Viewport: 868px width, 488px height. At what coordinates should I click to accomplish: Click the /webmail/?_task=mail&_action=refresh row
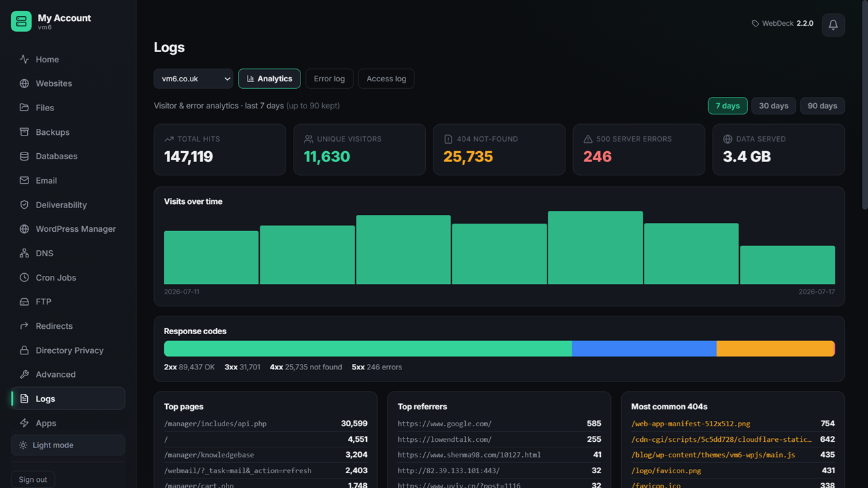pos(266,470)
